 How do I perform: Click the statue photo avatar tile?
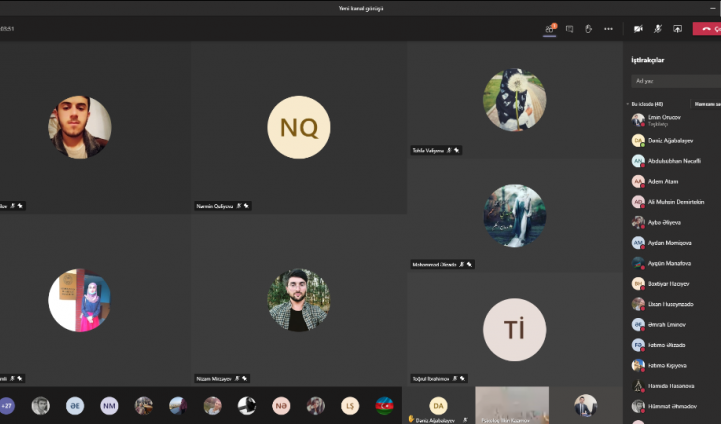pyautogui.click(x=515, y=216)
